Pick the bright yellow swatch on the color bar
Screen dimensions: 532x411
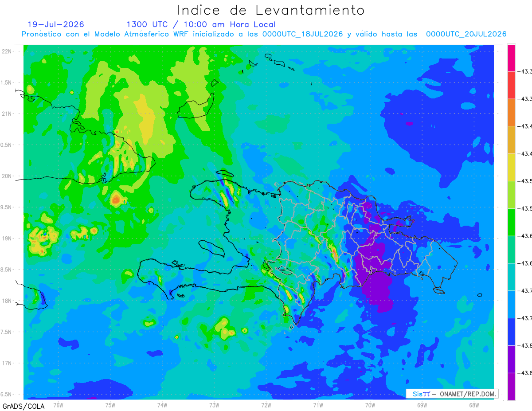[x=511, y=167]
